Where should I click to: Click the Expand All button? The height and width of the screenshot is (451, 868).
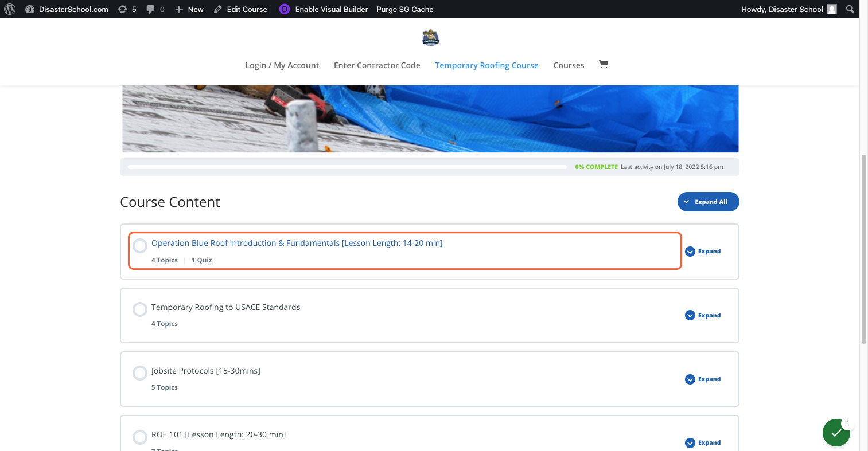[708, 202]
